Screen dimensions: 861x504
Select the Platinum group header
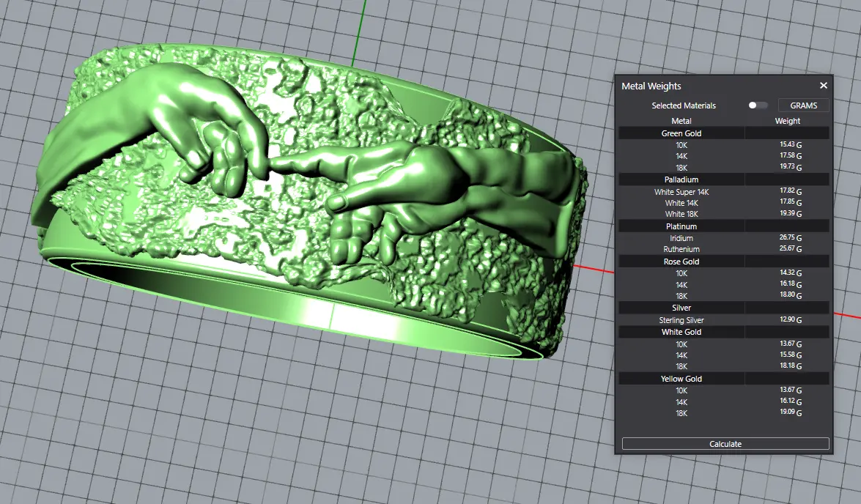pyautogui.click(x=681, y=226)
